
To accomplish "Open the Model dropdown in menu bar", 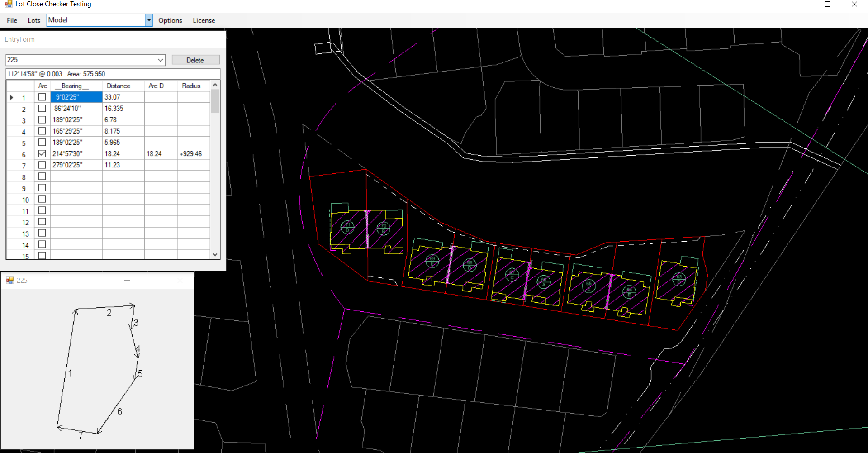I will 149,20.
